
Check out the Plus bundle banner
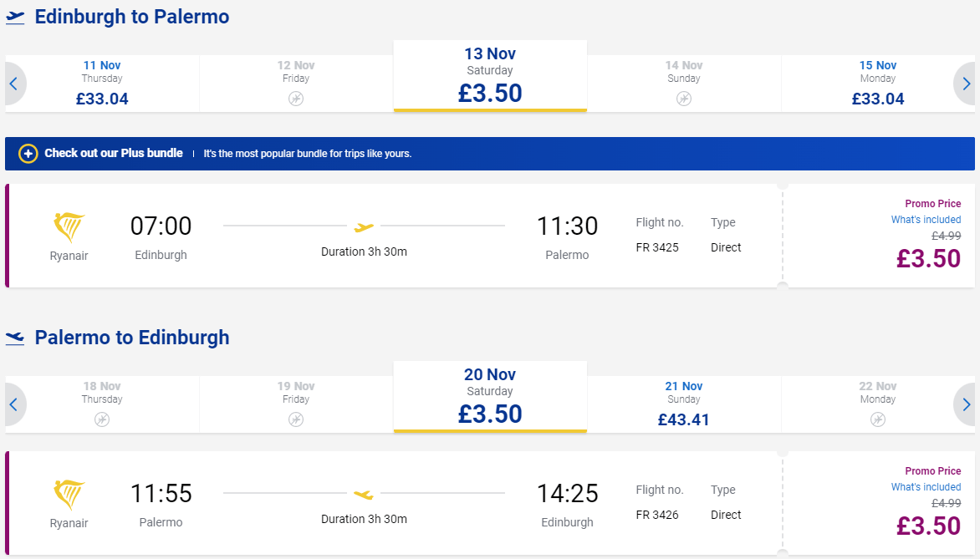point(490,154)
